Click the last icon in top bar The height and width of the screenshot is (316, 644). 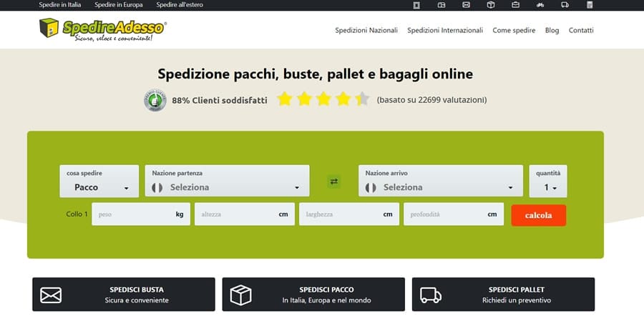coord(590,5)
